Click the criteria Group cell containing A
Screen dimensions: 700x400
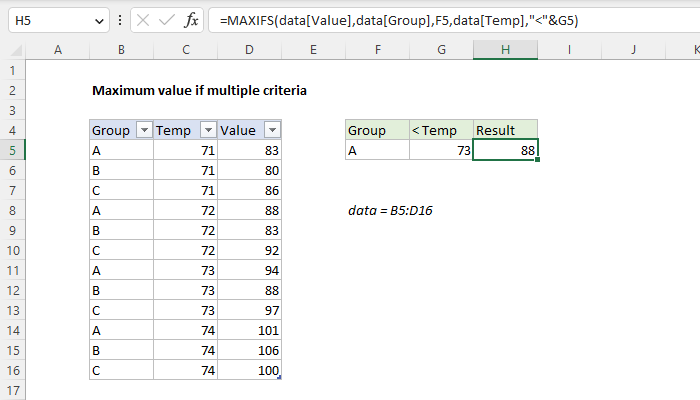[378, 150]
